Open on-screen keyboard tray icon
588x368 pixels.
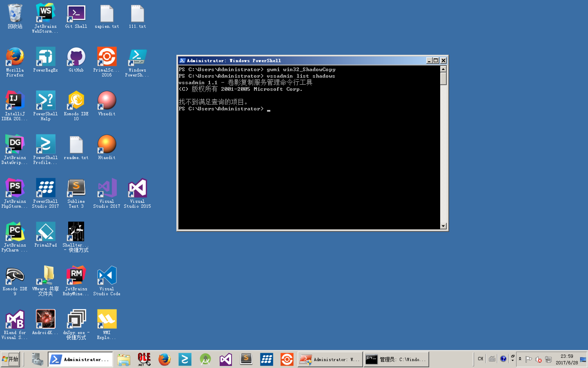(492, 359)
